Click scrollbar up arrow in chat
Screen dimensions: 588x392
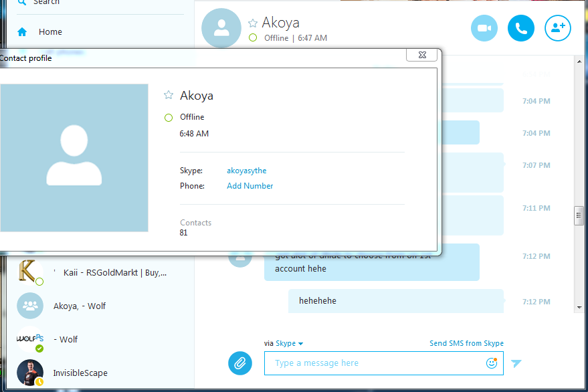pyautogui.click(x=579, y=61)
